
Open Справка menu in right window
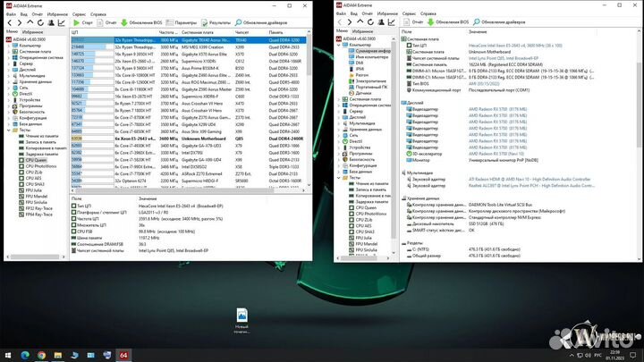pos(428,13)
